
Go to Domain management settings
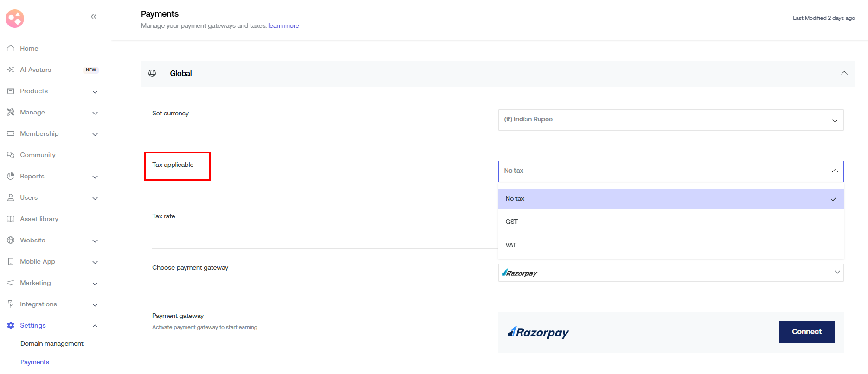pyautogui.click(x=52, y=343)
